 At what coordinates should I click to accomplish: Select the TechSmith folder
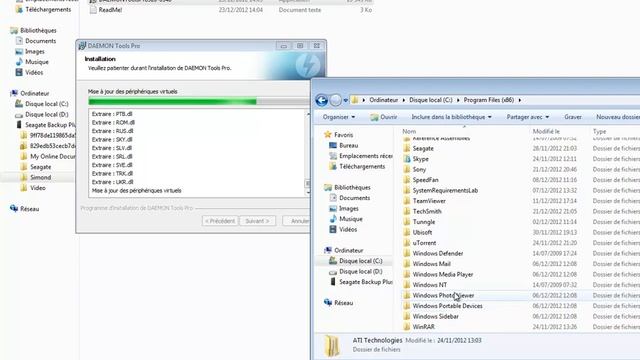(427, 211)
